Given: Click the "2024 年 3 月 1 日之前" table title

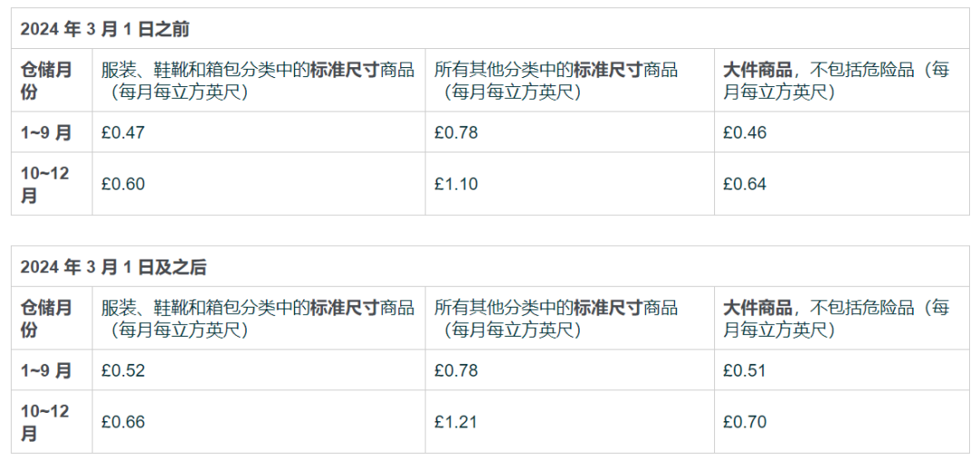Looking at the screenshot, I should (x=105, y=29).
